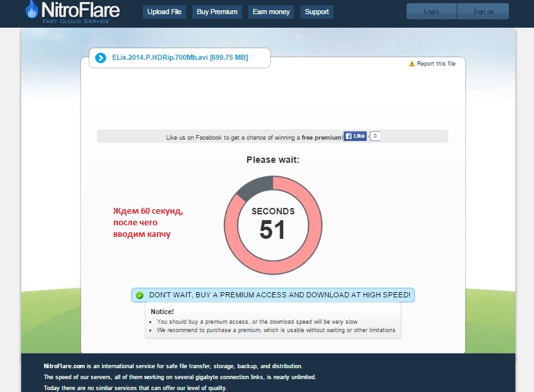Click the ELis.2014.P.HDRip.700Mb.avi file name

pos(180,58)
